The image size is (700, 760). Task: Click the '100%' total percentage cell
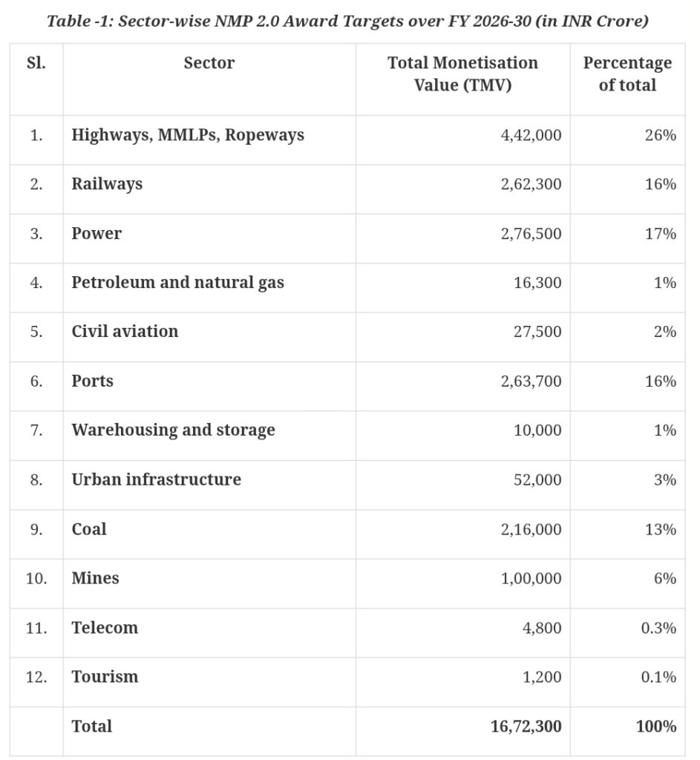click(x=655, y=727)
